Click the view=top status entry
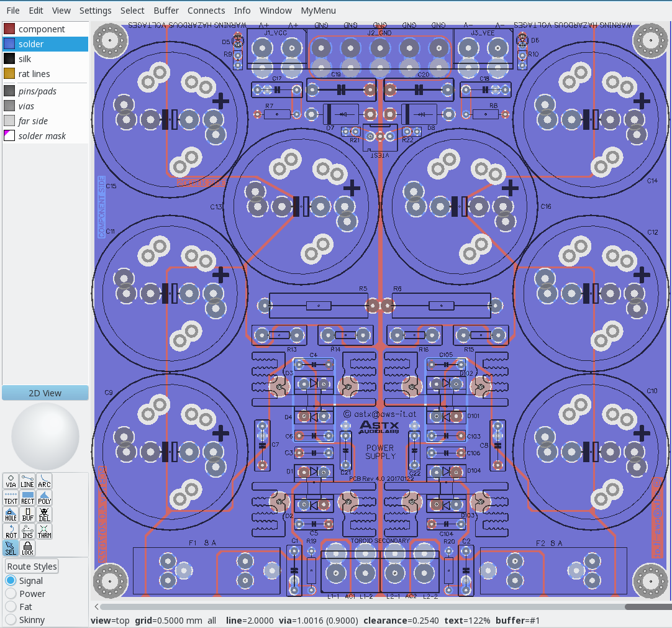The image size is (672, 628). click(110, 621)
